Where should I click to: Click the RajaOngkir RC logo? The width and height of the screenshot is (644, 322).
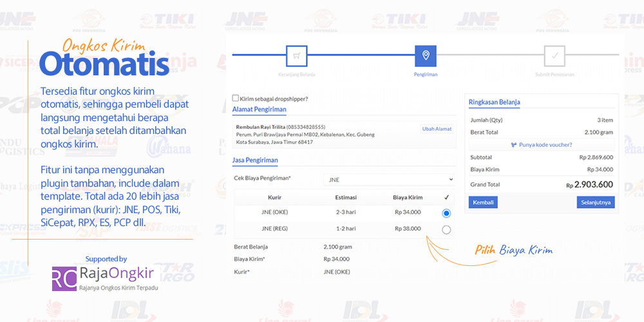point(64,278)
